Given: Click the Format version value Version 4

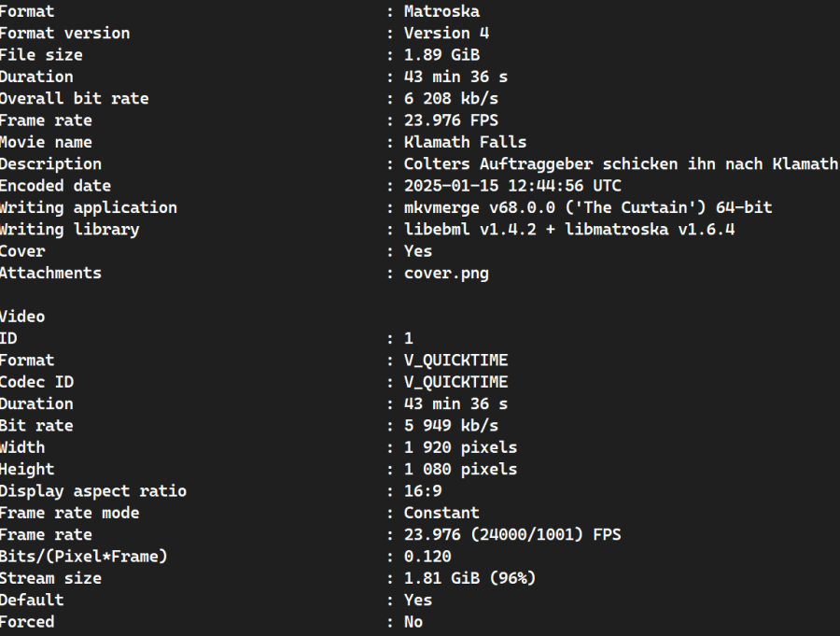Looking at the screenshot, I should tap(446, 34).
